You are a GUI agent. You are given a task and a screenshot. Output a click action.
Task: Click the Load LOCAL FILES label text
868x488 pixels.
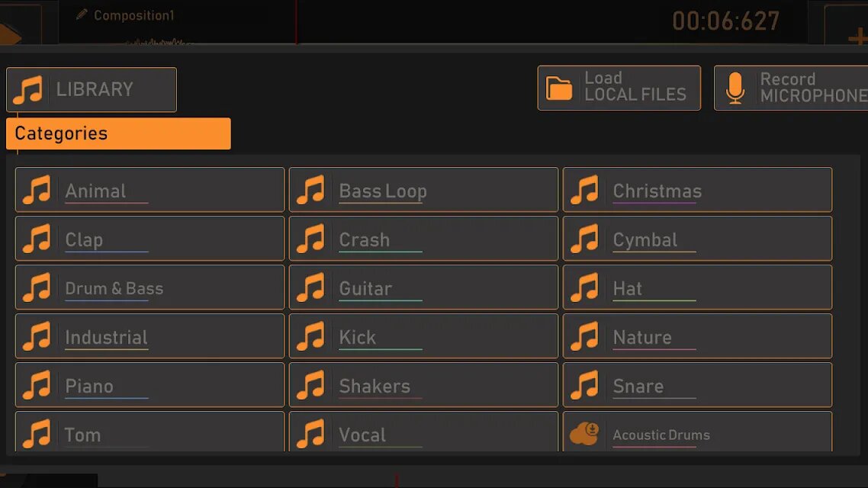pyautogui.click(x=635, y=86)
